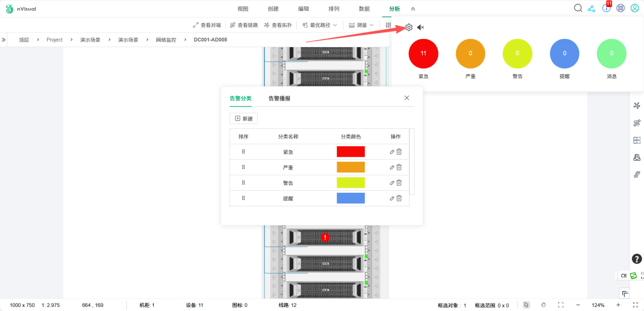Image resolution: width=644 pixels, height=311 pixels.
Task: Click 查看对端 toolbar button
Action: pos(207,25)
